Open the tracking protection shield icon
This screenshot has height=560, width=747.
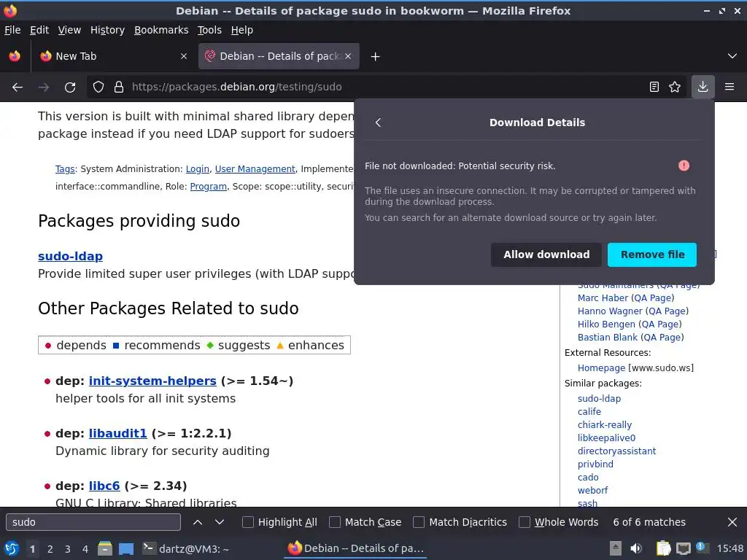pos(98,87)
